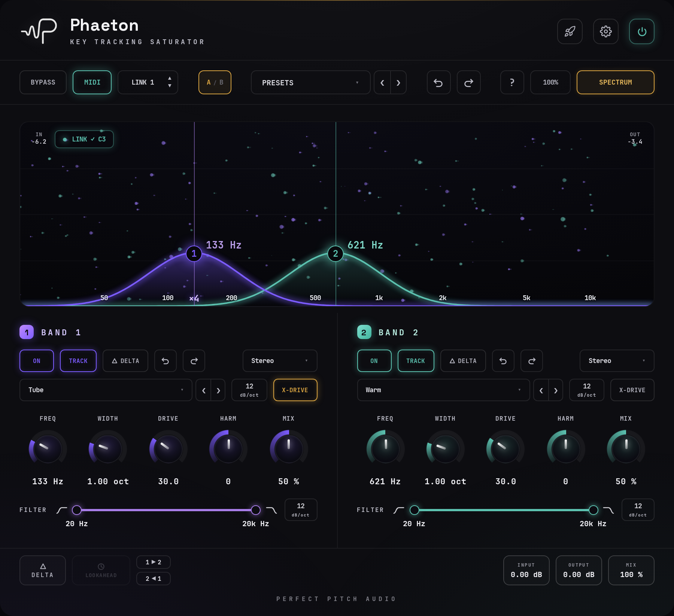Disable Band 1 X-DRIVE
Image resolution: width=674 pixels, height=616 pixels.
[295, 390]
